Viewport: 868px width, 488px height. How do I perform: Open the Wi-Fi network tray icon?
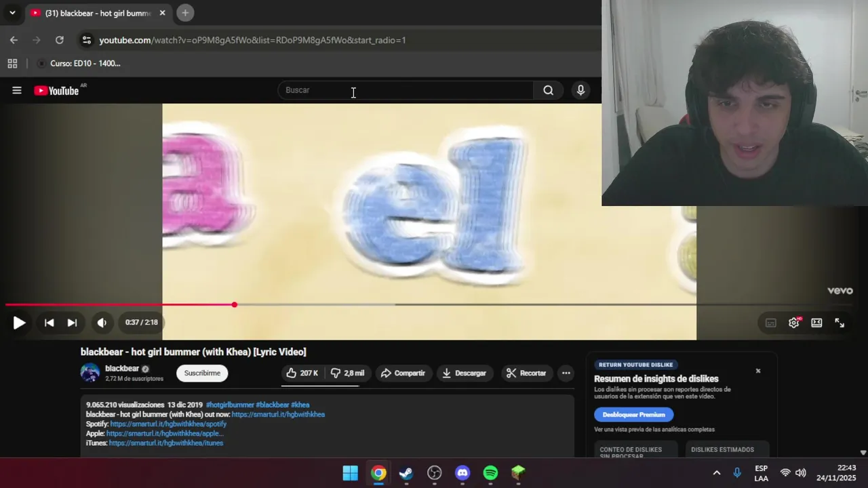785,473
